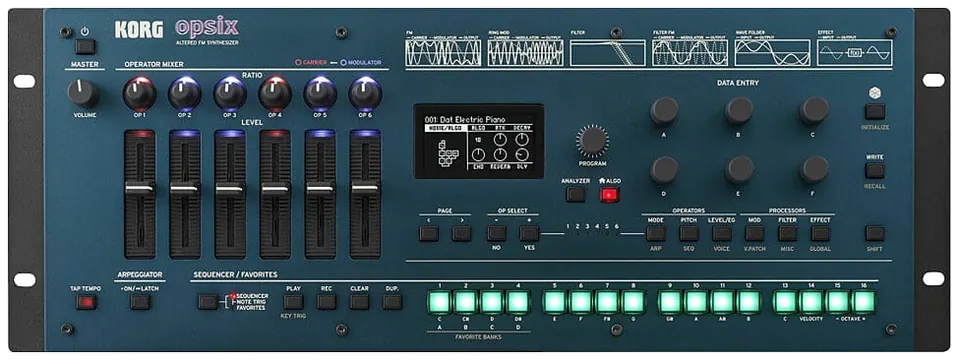This screenshot has height=360, width=959.
Task: Toggle step button 12 (B)
Action: [x=749, y=302]
